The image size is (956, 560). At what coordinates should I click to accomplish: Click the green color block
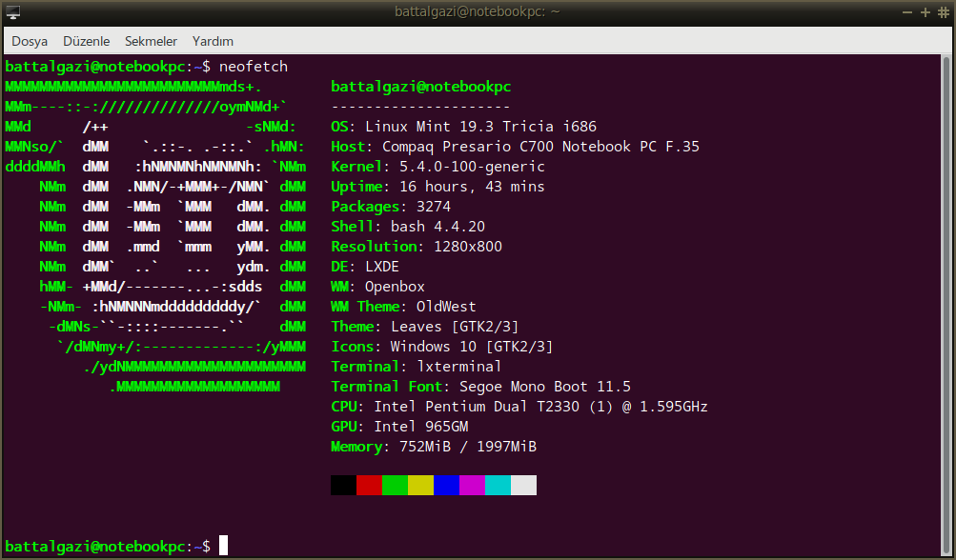click(x=395, y=485)
